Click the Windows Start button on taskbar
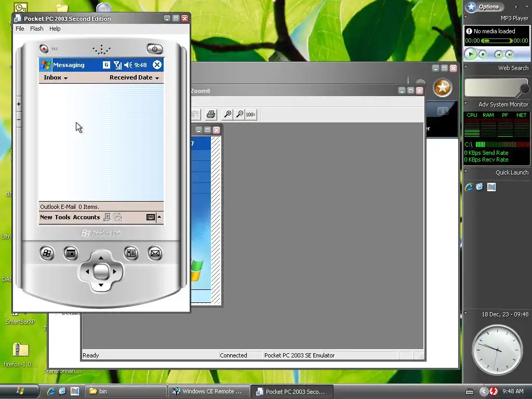Viewport: 532px width, 399px height. [x=20, y=391]
